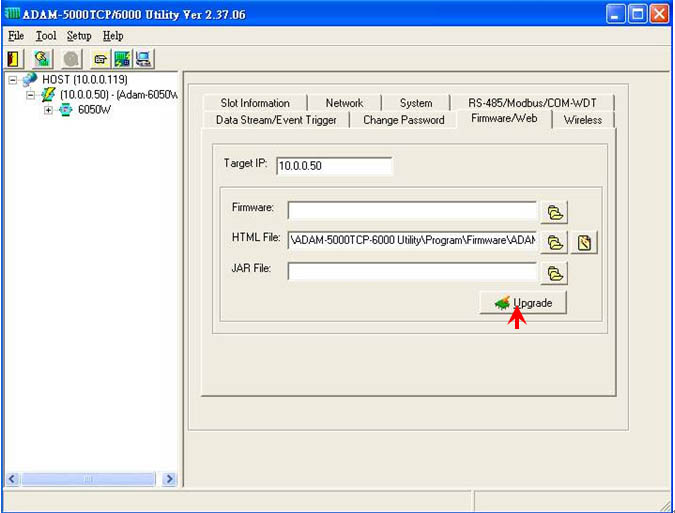Click the search device toolbar icon

coord(42,59)
